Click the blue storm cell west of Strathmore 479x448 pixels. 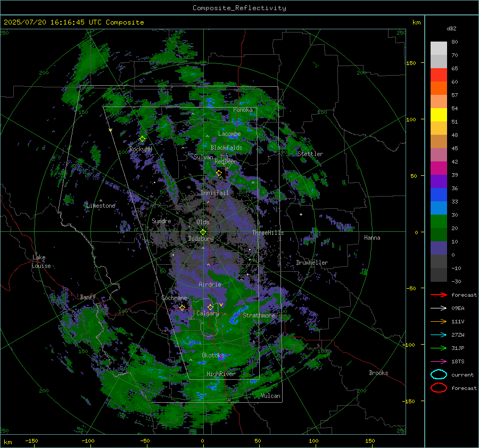click(x=238, y=314)
